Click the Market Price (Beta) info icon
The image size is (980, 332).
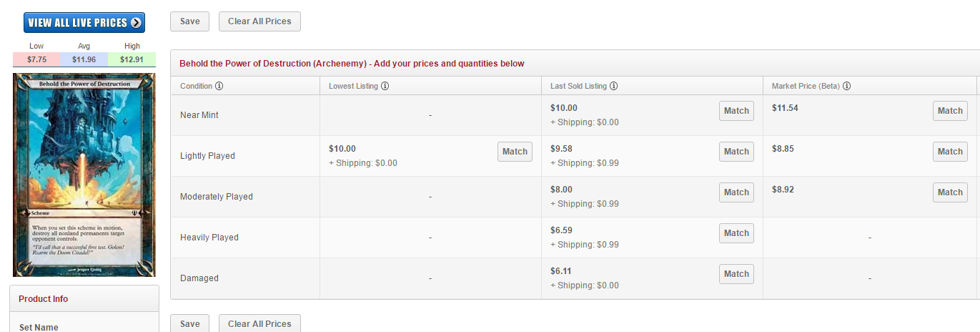846,87
